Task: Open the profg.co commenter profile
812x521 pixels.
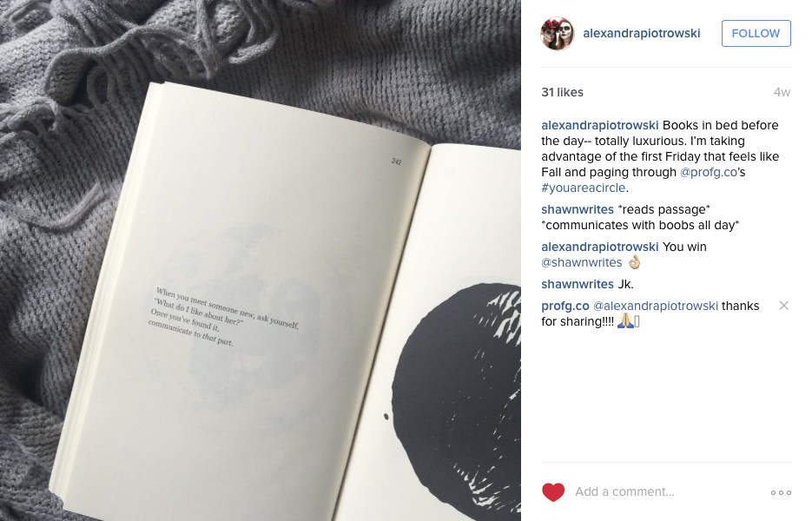Action: (565, 306)
